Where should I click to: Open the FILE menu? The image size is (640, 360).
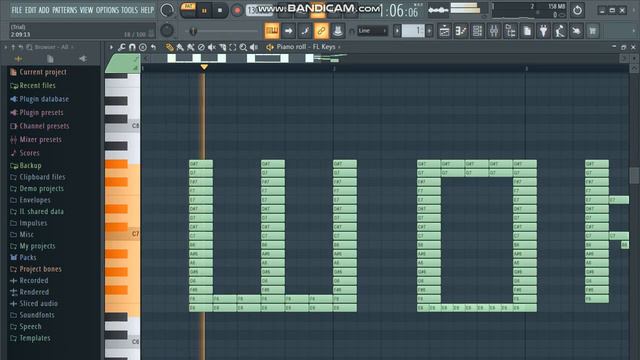(x=16, y=10)
